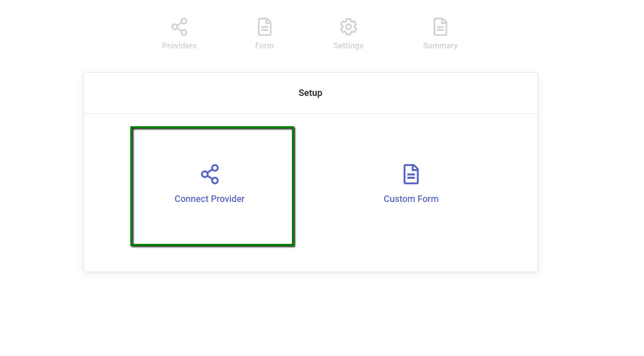Switch to the Settings wizard step
The height and width of the screenshot is (356, 644).
(x=348, y=33)
